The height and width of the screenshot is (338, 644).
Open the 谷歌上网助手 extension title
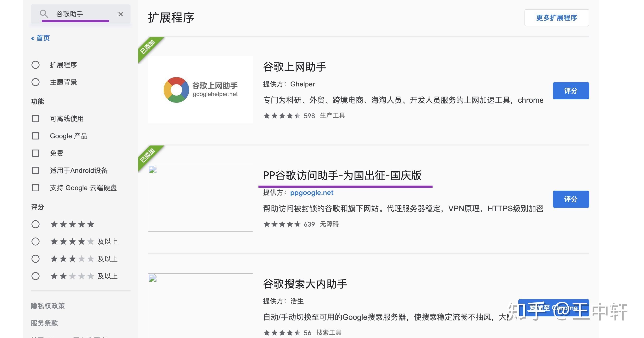tap(294, 67)
